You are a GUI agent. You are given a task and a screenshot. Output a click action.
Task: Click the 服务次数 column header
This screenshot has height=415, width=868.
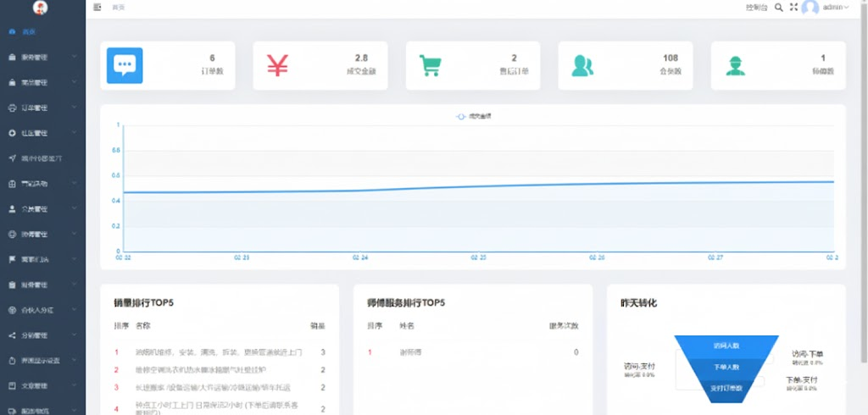tap(564, 326)
